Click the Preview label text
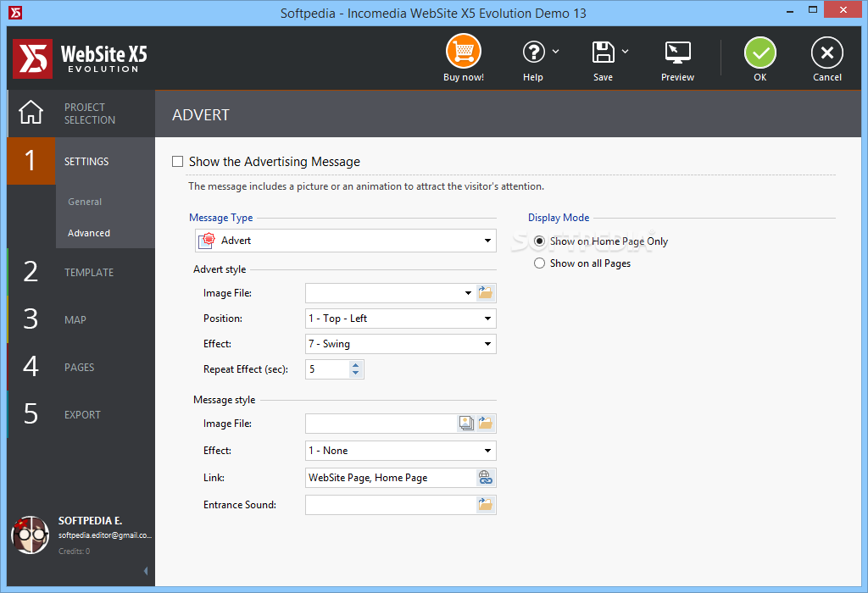 [677, 77]
